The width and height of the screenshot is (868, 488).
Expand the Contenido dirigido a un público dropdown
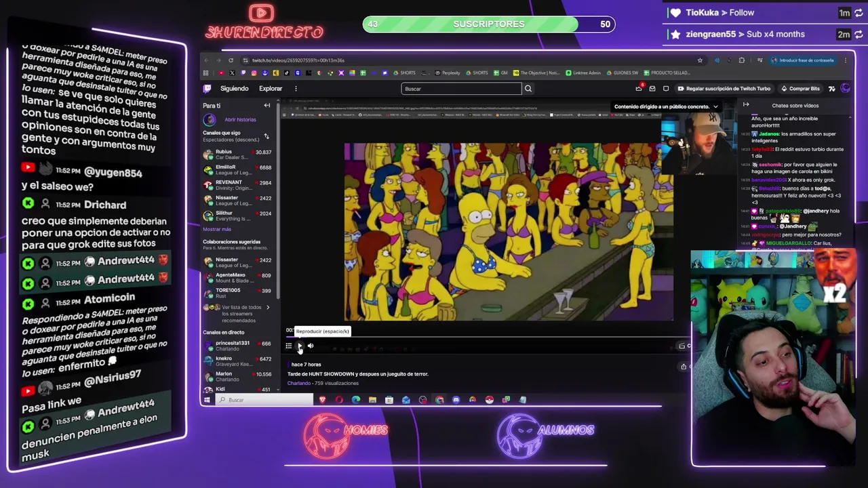[666, 106]
